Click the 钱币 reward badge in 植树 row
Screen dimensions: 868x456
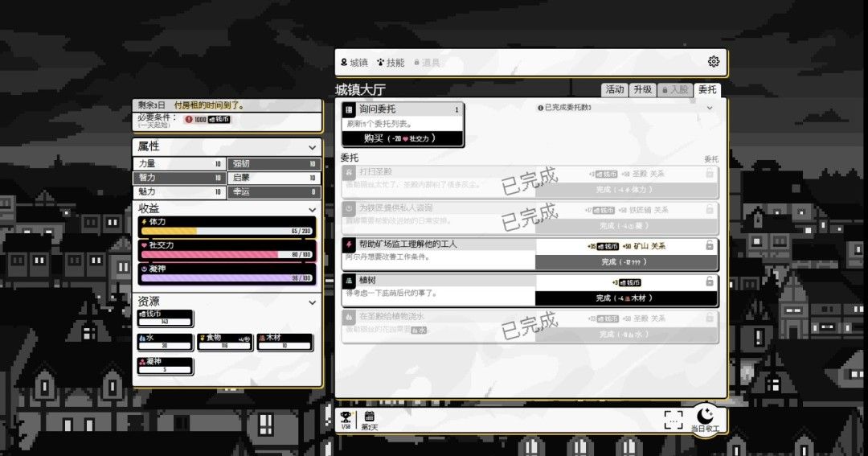click(629, 282)
